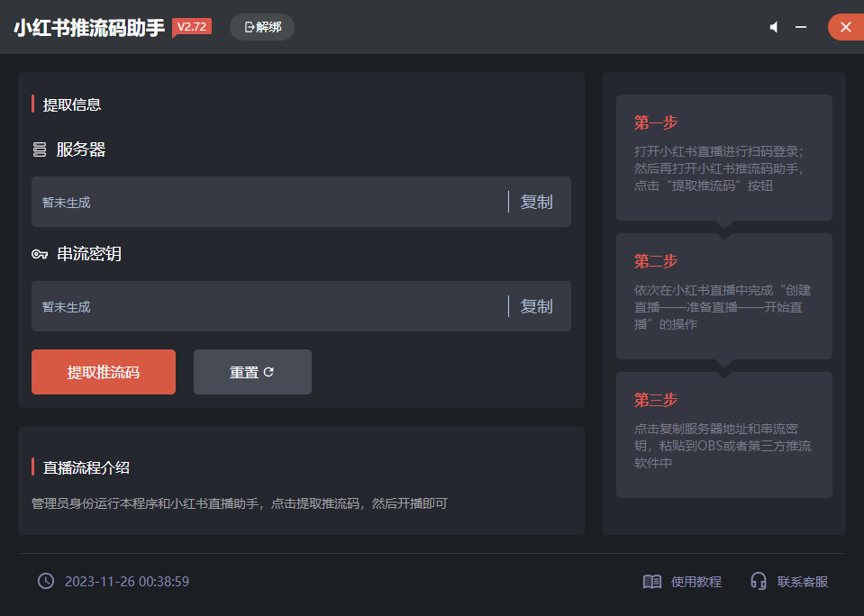Click the 服务器 server list icon

(x=39, y=149)
